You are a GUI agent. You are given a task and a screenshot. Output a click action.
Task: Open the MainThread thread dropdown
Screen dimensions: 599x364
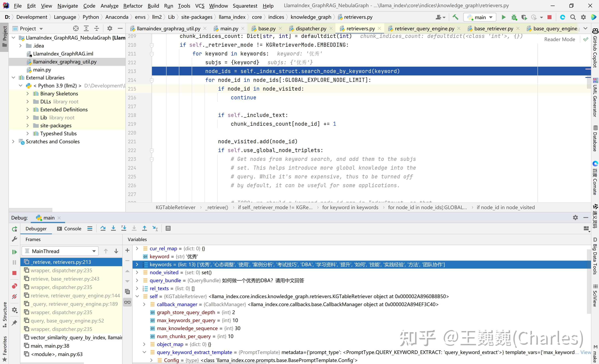(x=60, y=251)
